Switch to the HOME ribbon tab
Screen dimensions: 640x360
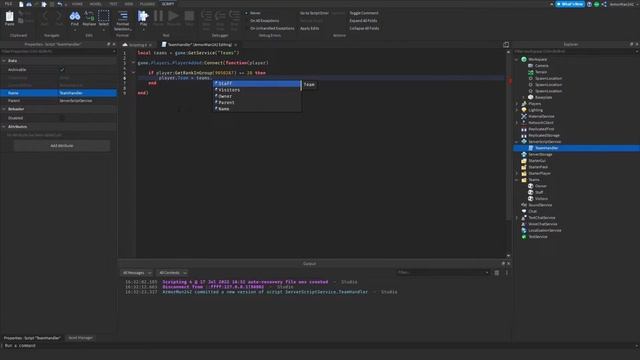[x=77, y=4]
